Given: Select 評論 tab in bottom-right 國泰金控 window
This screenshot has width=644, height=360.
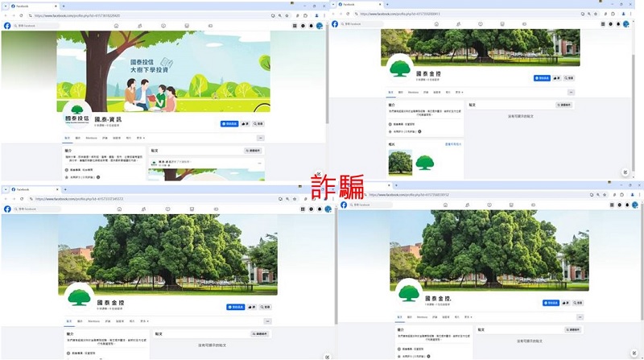Looking at the screenshot, I should click(x=435, y=317).
